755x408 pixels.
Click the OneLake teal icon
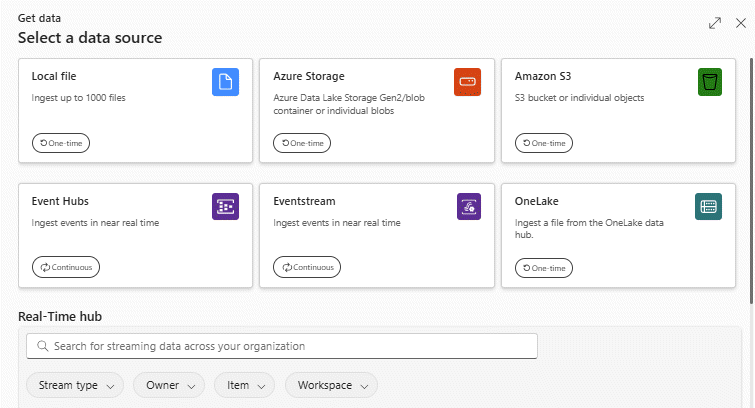point(709,206)
